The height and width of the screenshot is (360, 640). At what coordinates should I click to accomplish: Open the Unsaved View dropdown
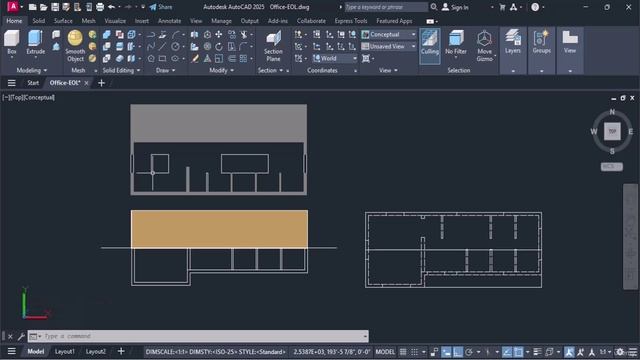tap(389, 47)
